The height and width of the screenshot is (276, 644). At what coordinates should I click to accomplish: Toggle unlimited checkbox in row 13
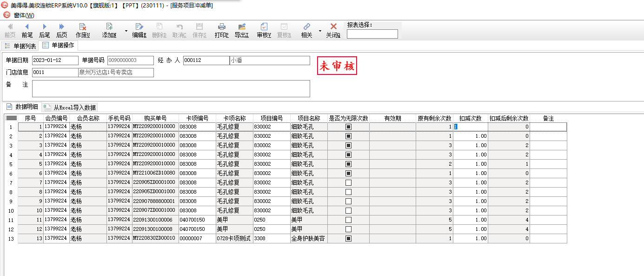click(348, 238)
